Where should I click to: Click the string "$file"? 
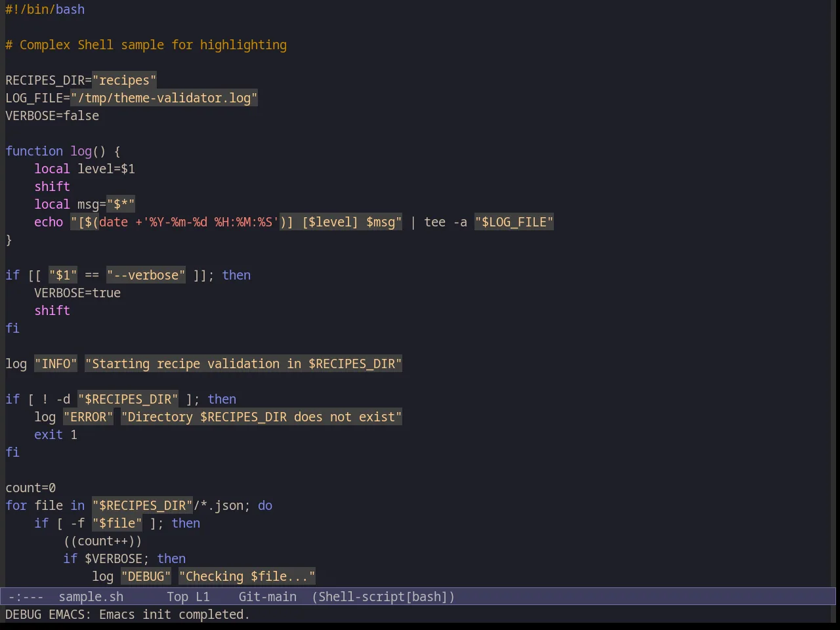pos(117,523)
